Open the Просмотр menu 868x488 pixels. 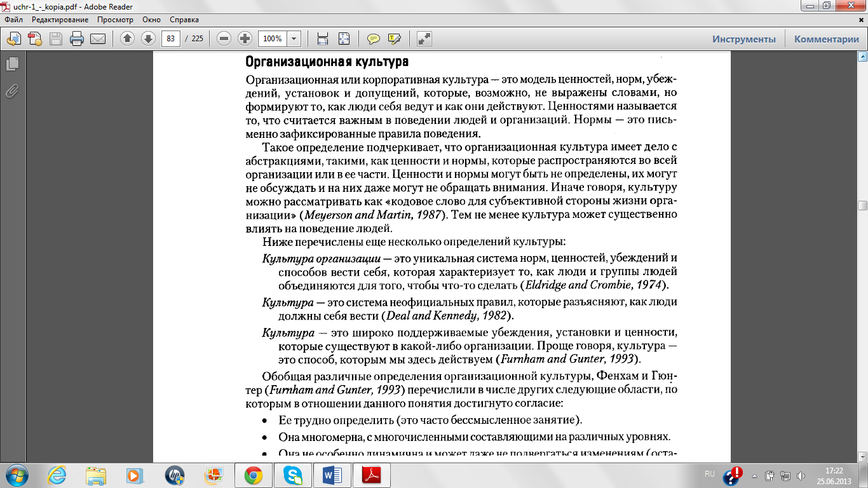115,20
